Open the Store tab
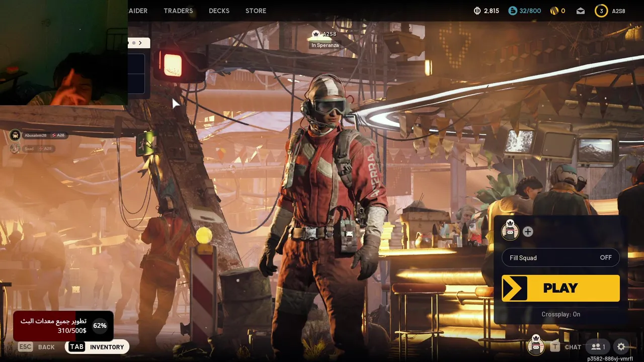 tap(256, 11)
